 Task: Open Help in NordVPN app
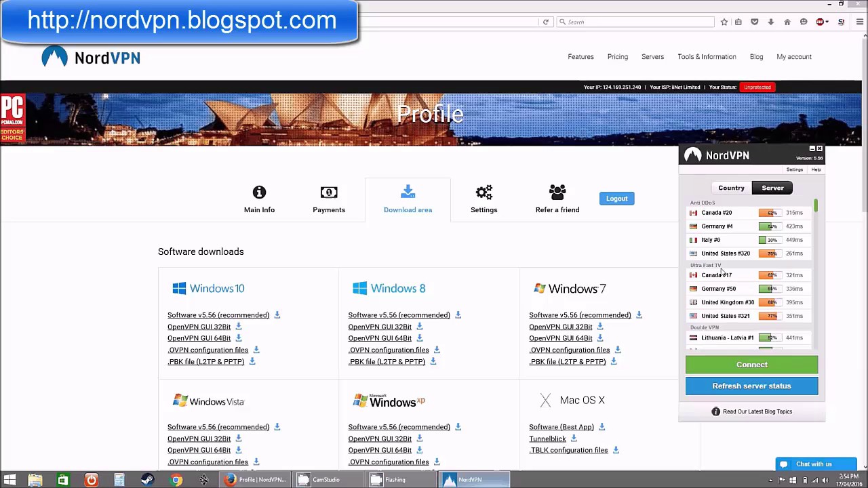(816, 169)
